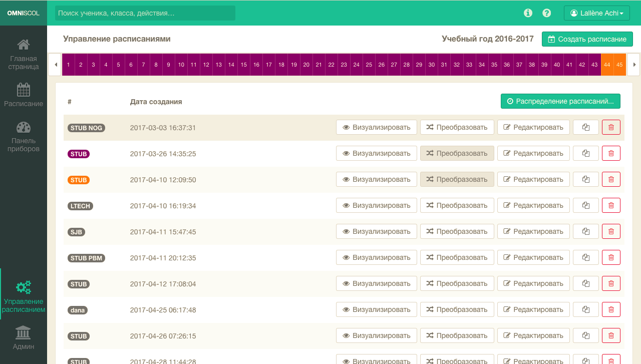
Task: Select orange week 44 cell
Action: (x=607, y=65)
